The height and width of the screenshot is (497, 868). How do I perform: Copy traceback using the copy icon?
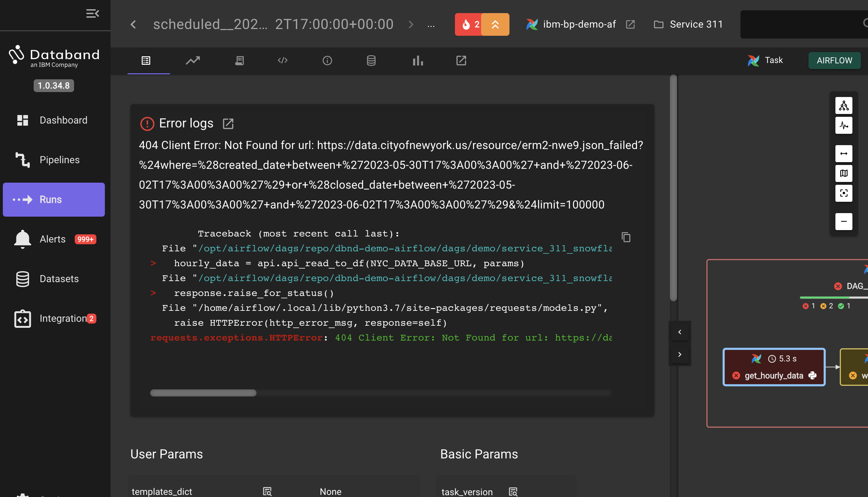(626, 237)
